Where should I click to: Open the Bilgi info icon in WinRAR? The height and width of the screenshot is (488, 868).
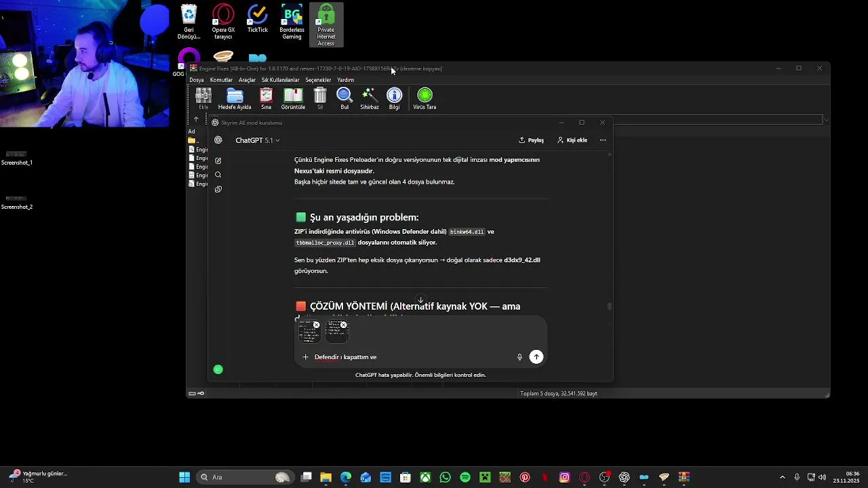click(394, 98)
